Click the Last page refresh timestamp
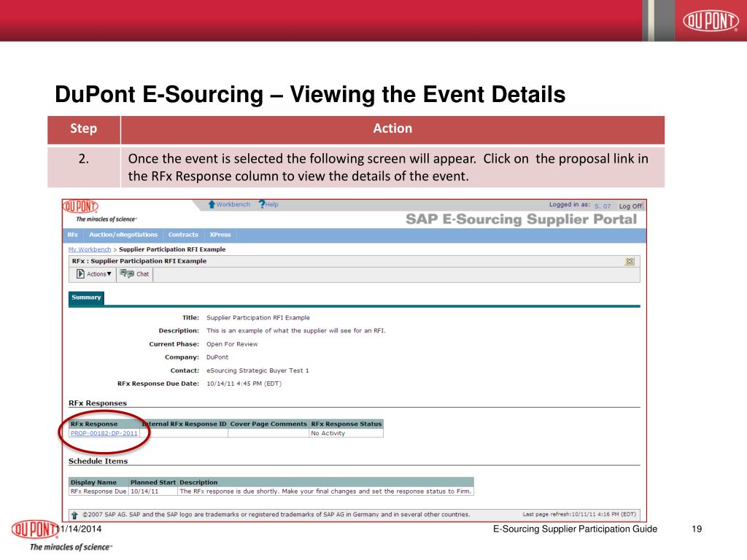The height and width of the screenshot is (560, 747). pos(579,514)
